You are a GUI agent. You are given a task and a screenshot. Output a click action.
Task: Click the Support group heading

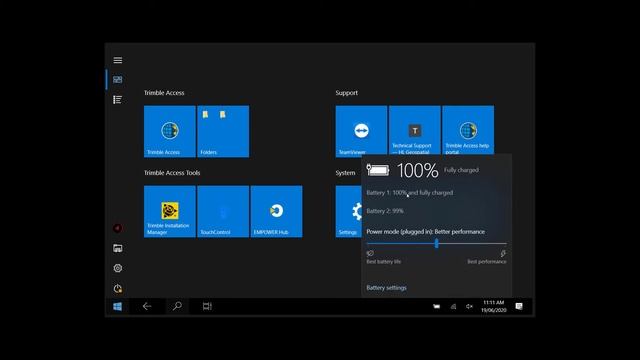click(347, 93)
